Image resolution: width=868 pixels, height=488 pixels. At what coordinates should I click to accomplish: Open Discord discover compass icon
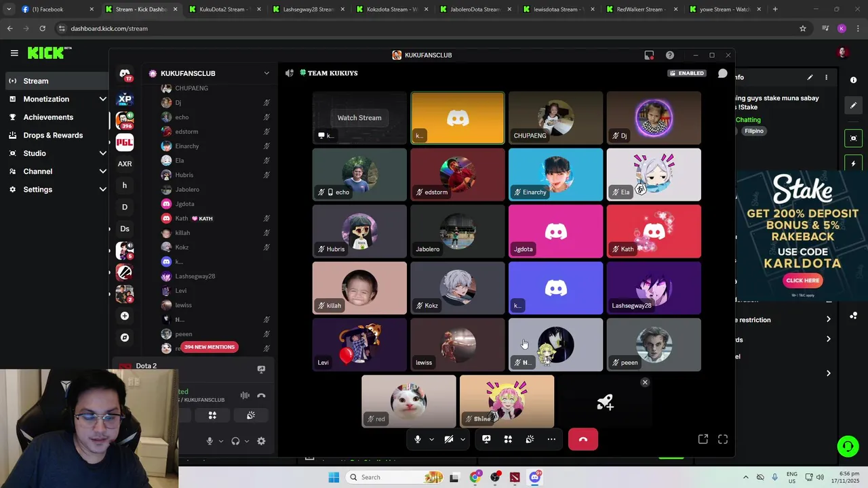[x=125, y=338]
